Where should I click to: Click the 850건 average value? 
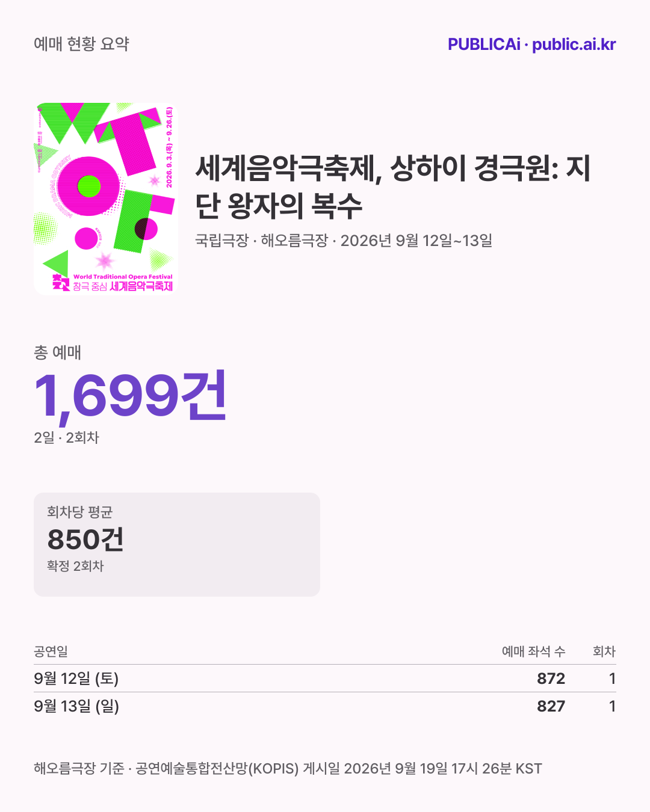85,539
